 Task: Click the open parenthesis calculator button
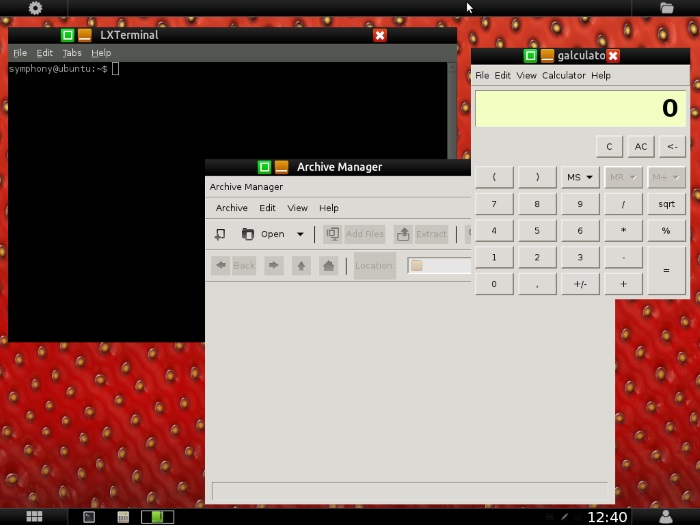(494, 177)
